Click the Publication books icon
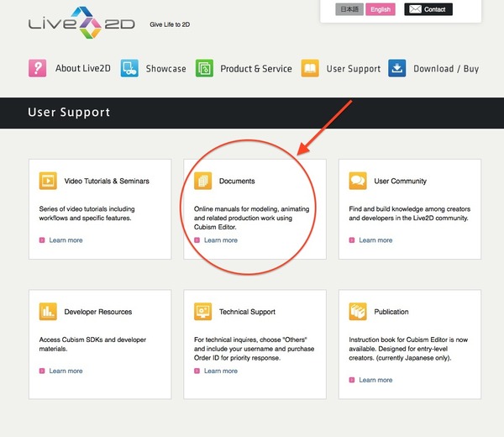504x437 pixels. click(x=358, y=311)
